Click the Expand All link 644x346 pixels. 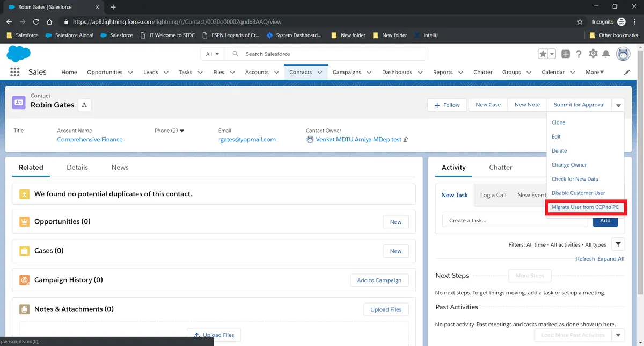pyautogui.click(x=611, y=258)
